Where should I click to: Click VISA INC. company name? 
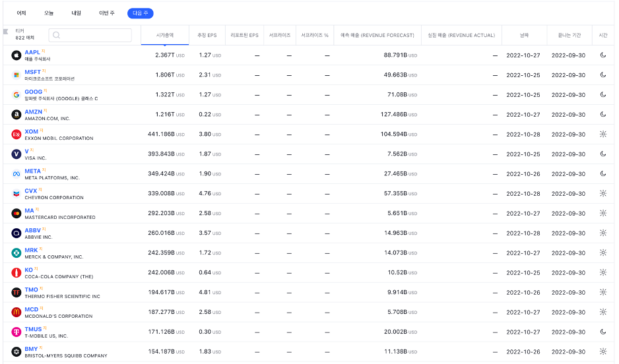pyautogui.click(x=36, y=158)
